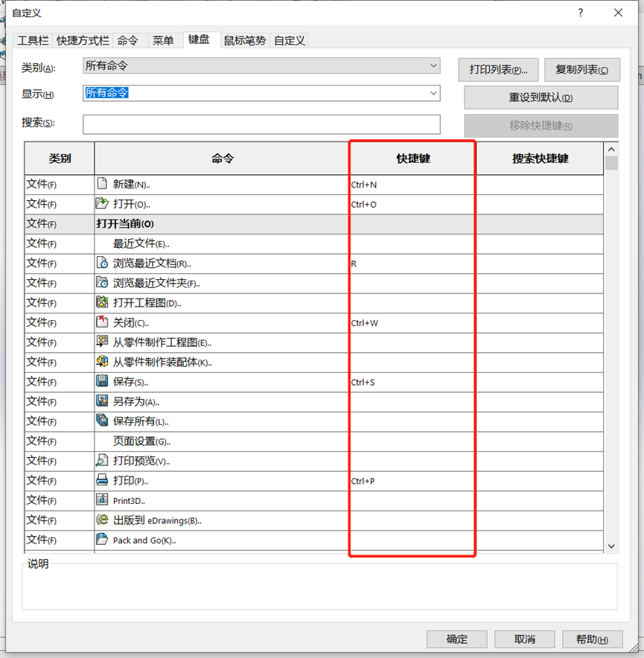This screenshot has height=658, width=644.
Task: Click the 命令 column header
Action: (x=222, y=159)
